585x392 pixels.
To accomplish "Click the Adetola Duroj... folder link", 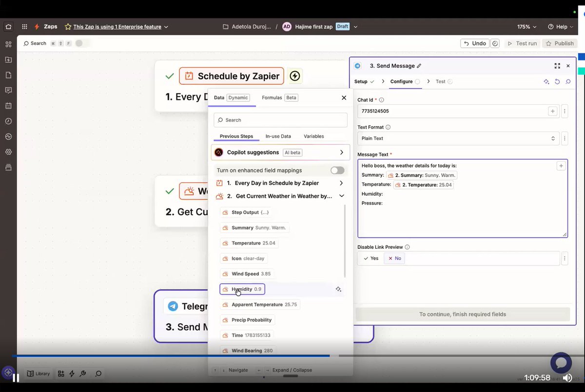I will click(x=246, y=27).
